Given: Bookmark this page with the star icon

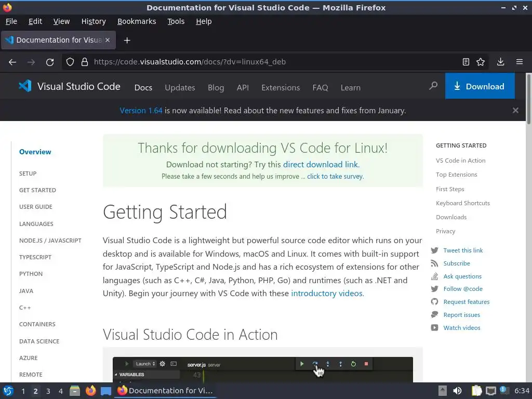Looking at the screenshot, I should 481,62.
